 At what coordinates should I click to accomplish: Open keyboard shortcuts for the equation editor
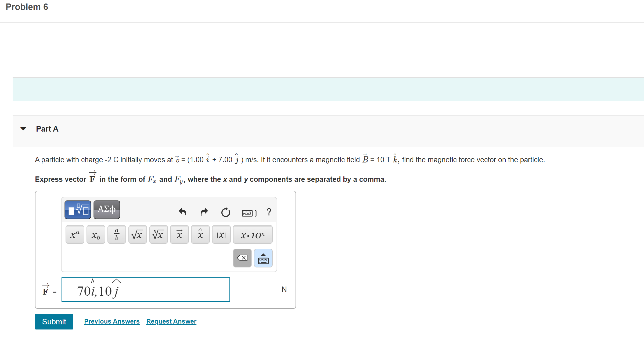[269, 212]
